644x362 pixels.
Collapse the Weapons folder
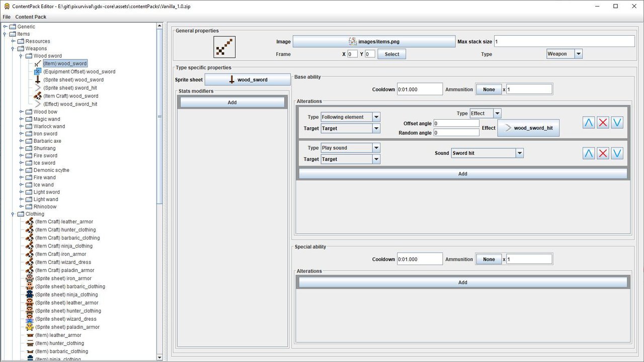13,49
